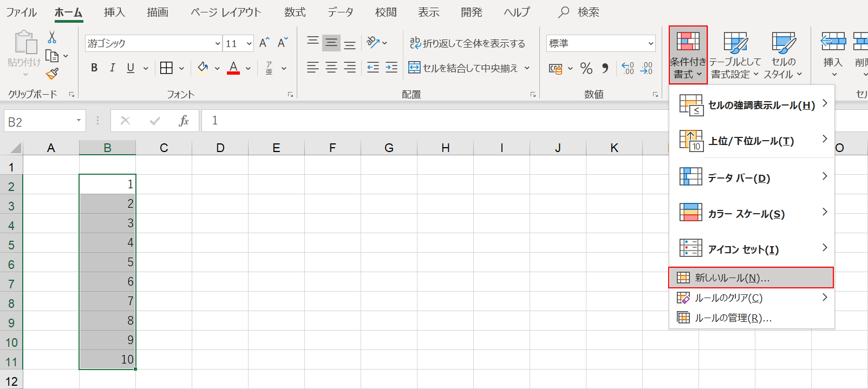Align text left in cell
Viewport: 868px width, 389px height.
click(313, 68)
